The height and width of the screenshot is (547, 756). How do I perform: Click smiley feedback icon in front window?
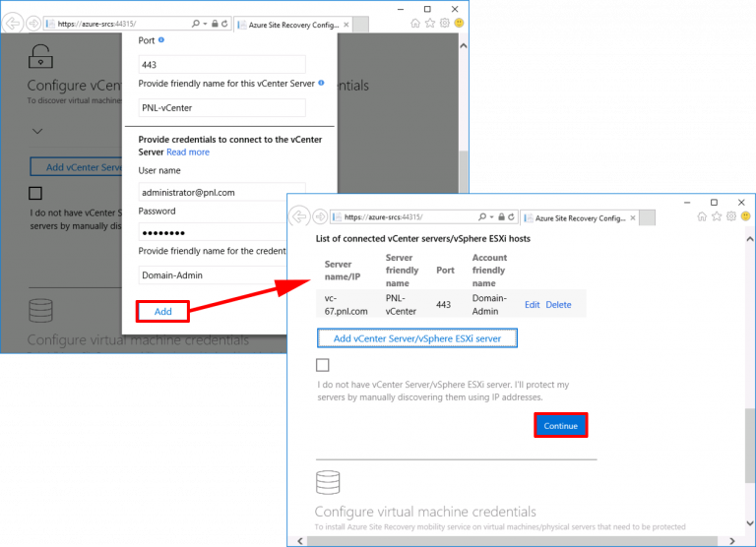[746, 216]
